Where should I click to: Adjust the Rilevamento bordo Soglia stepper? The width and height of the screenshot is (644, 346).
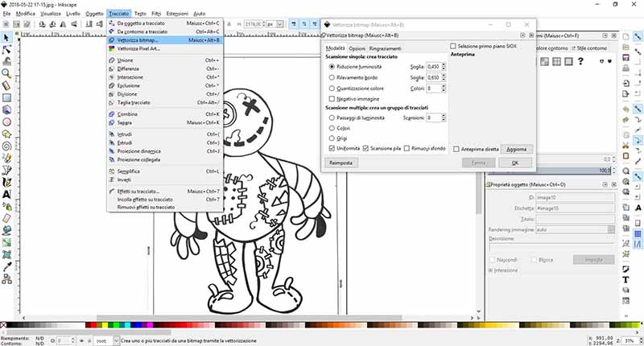coord(444,77)
